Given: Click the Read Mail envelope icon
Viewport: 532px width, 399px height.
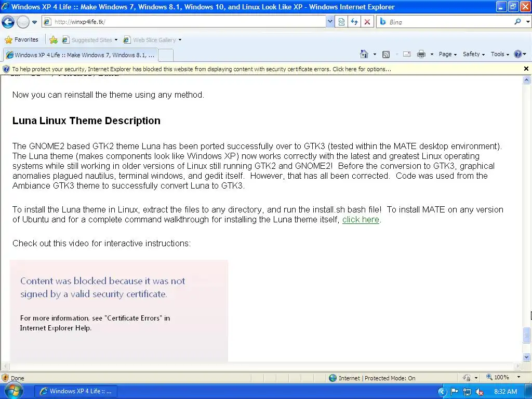Looking at the screenshot, I should click(x=406, y=54).
